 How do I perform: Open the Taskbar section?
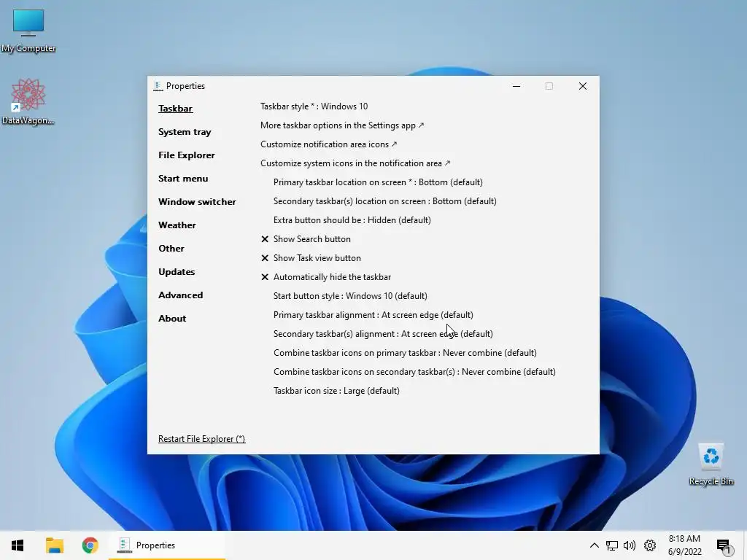[175, 109]
